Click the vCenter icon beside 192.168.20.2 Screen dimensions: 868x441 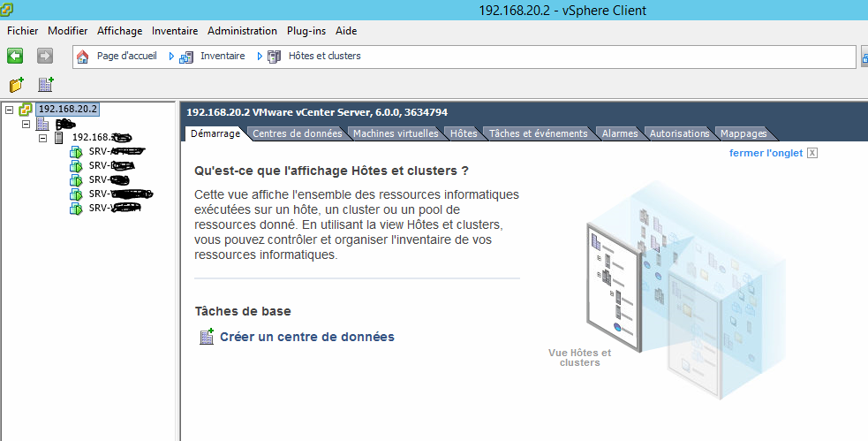tap(26, 109)
